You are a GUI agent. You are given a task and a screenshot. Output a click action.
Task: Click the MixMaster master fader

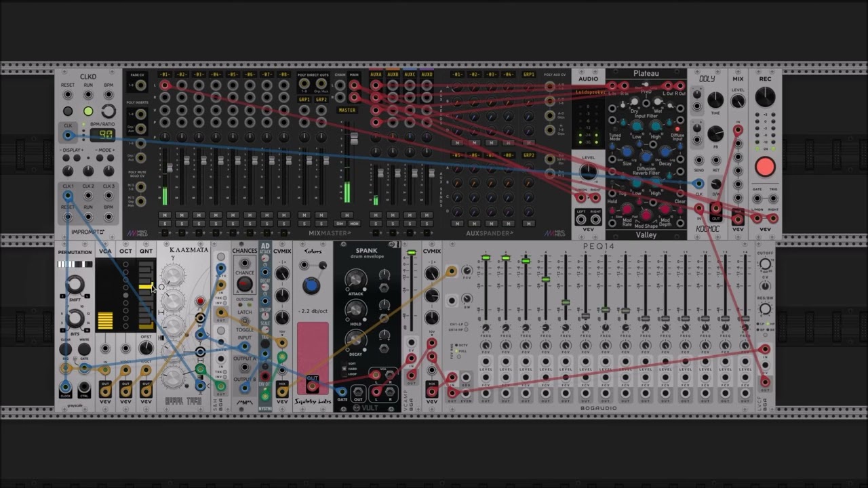pyautogui.click(x=353, y=140)
